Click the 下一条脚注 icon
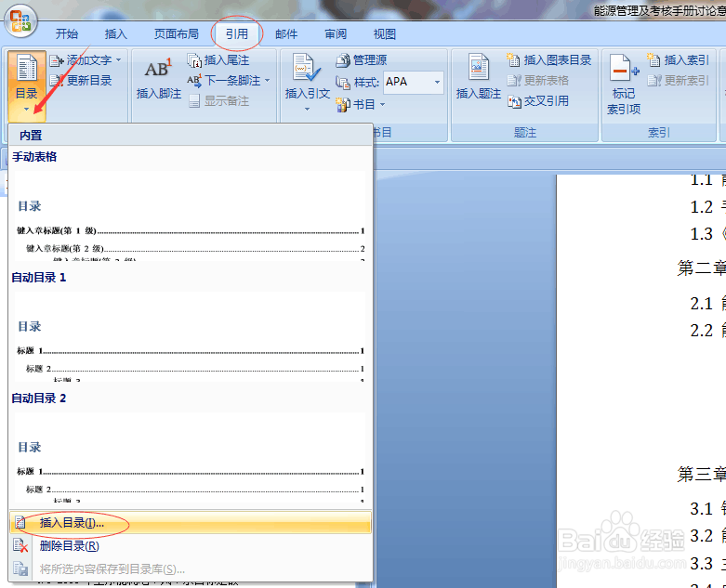726x588 pixels. click(194, 81)
